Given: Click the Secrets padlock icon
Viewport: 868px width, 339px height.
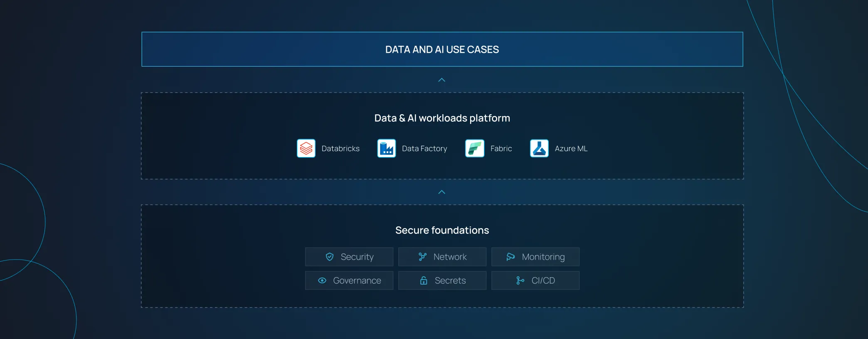Looking at the screenshot, I should 424,280.
